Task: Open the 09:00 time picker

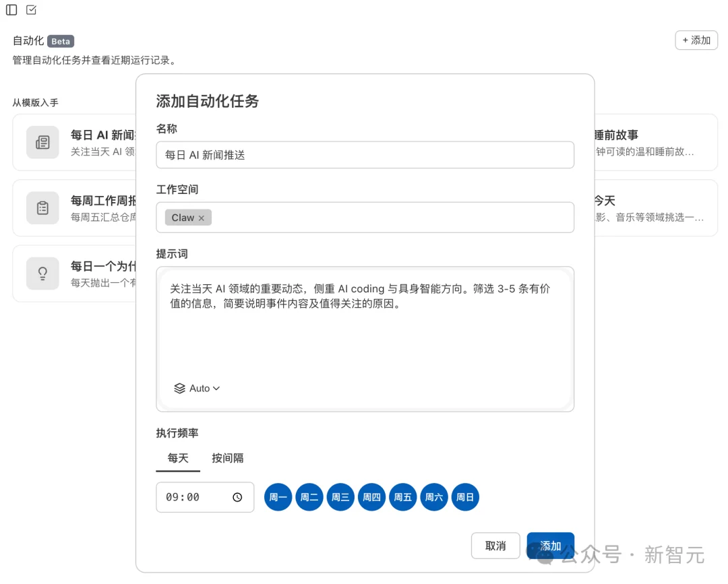Action: coord(195,496)
